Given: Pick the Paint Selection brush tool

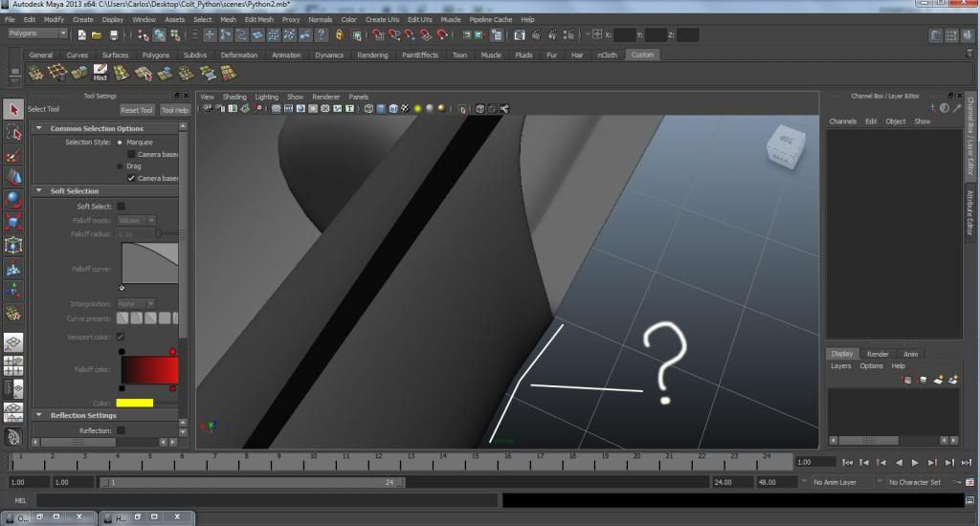Looking at the screenshot, I should coord(13,155).
